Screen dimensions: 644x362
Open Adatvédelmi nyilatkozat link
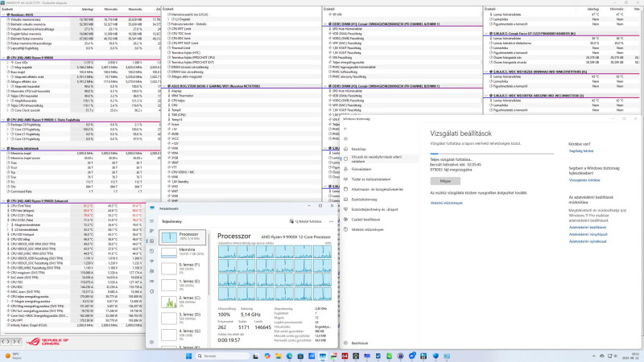point(588,242)
